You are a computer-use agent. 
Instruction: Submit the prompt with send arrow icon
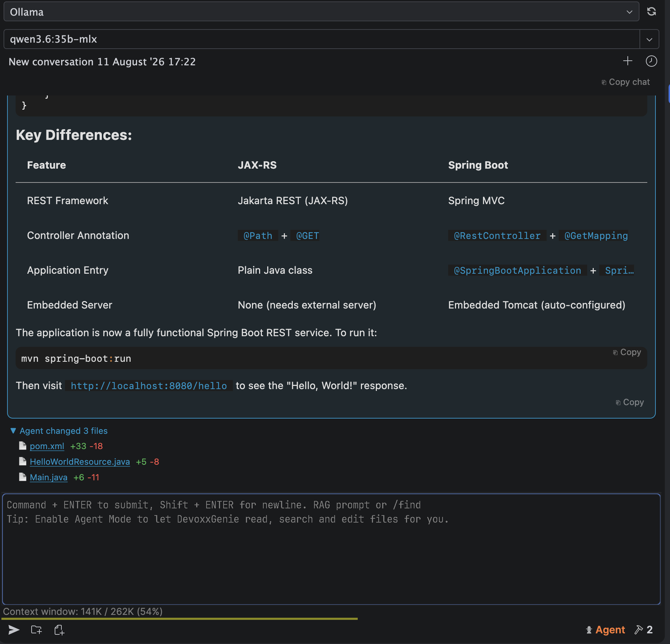click(14, 630)
